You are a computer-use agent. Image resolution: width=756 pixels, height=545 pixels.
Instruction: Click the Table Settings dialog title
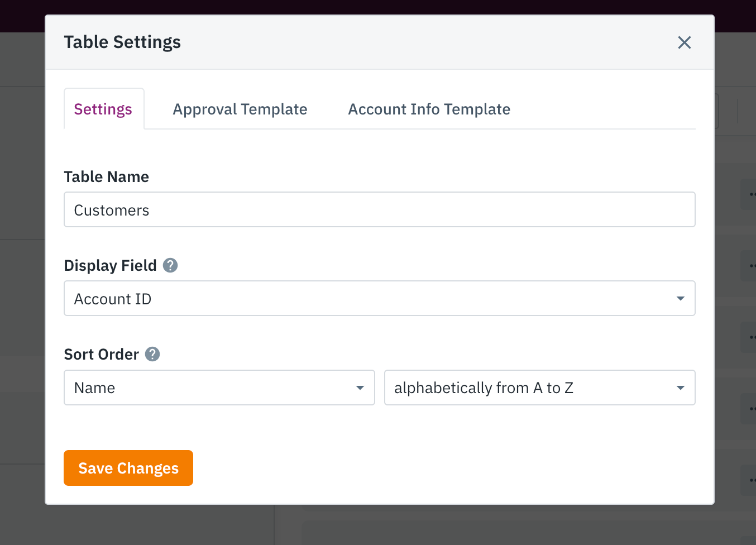pyautogui.click(x=122, y=42)
